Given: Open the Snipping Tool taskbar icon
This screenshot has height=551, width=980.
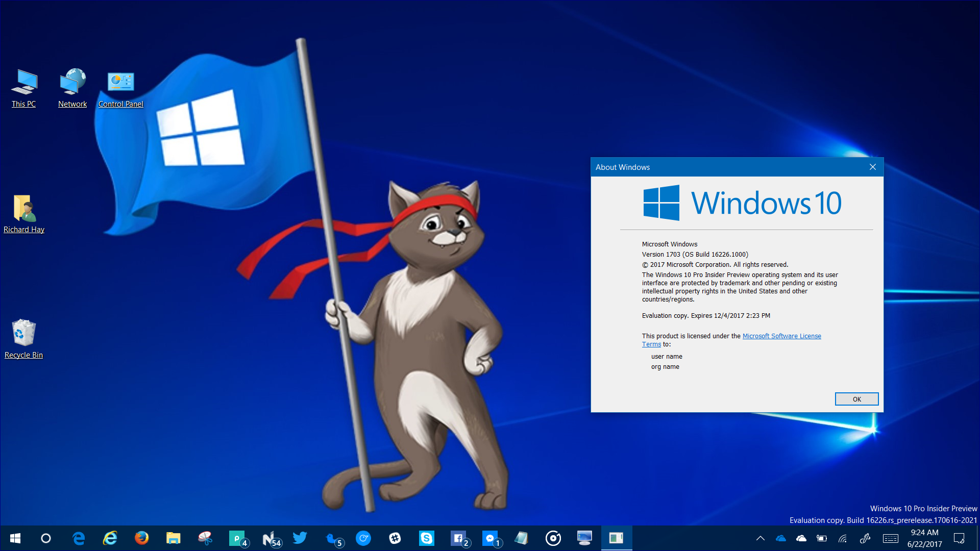Looking at the screenshot, I should (x=205, y=538).
